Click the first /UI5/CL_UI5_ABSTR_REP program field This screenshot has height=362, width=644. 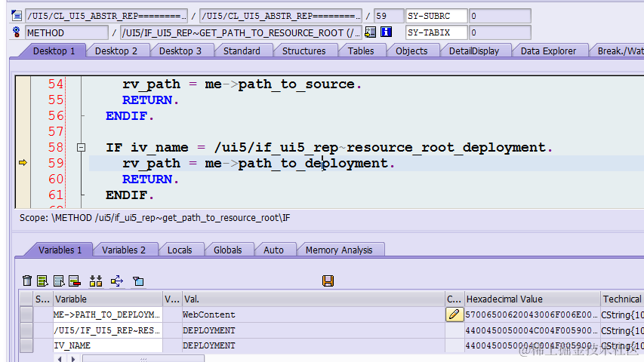click(106, 16)
